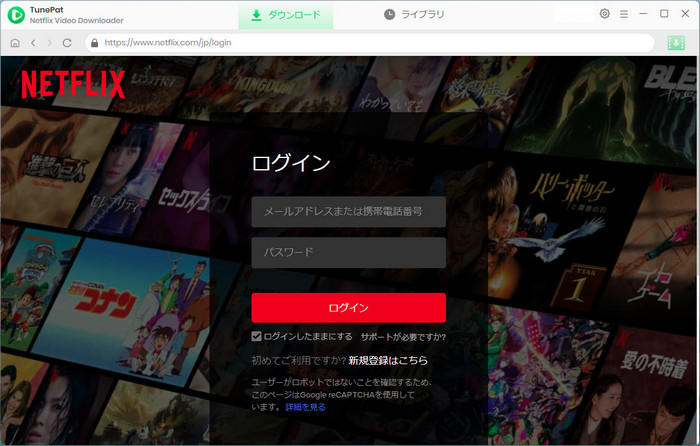Click the email or phone number field

click(348, 212)
